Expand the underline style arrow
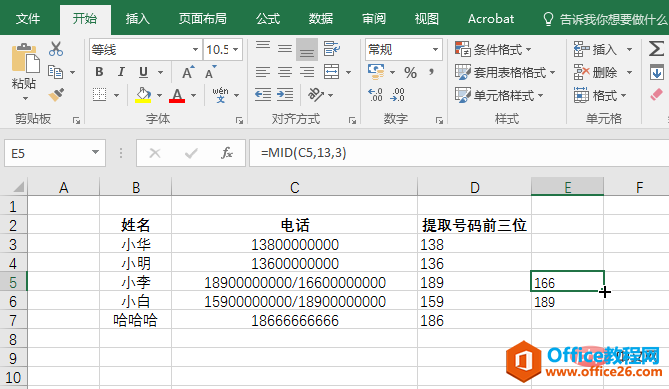669x389 pixels. click(x=160, y=73)
